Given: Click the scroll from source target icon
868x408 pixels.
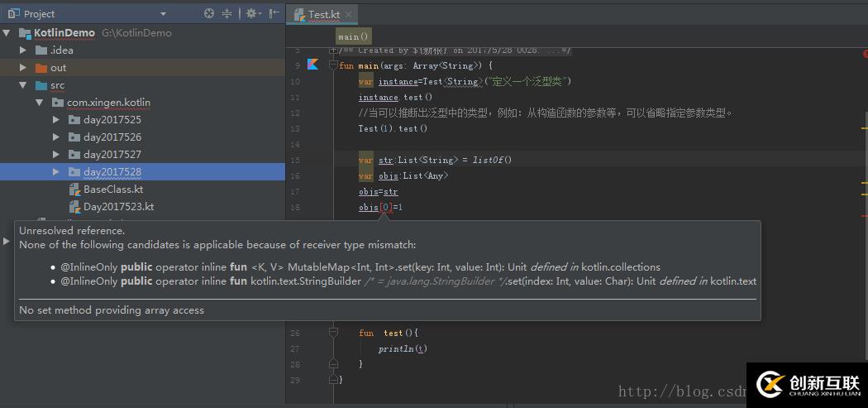Looking at the screenshot, I should point(208,13).
